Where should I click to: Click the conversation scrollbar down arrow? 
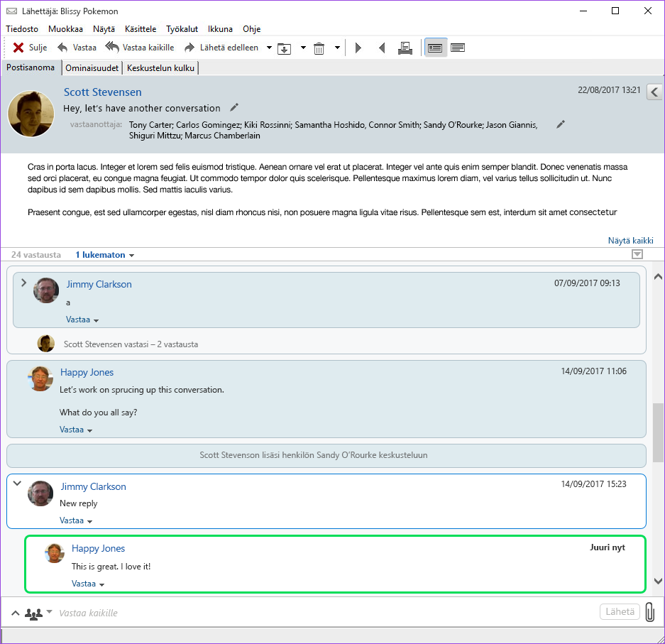click(x=658, y=582)
